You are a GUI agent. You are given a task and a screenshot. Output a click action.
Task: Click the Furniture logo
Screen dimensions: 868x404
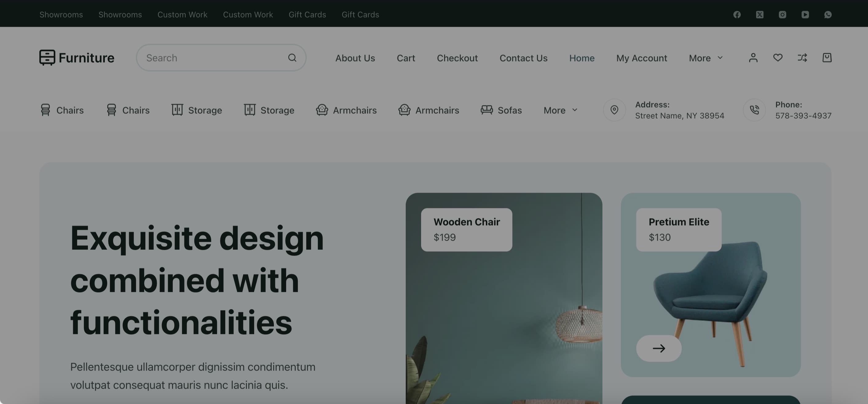77,57
